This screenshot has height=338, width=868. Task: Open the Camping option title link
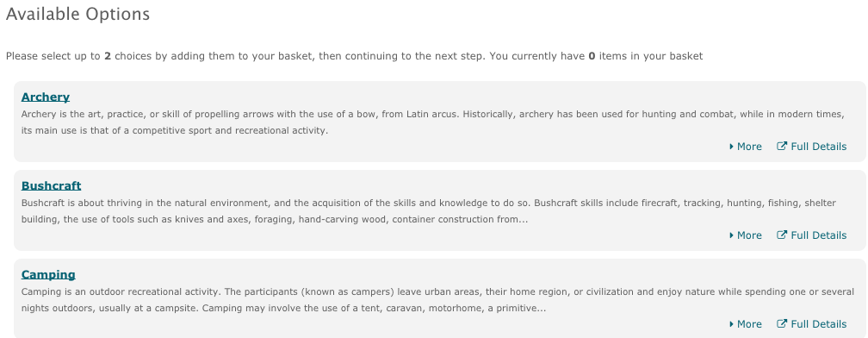click(x=48, y=274)
